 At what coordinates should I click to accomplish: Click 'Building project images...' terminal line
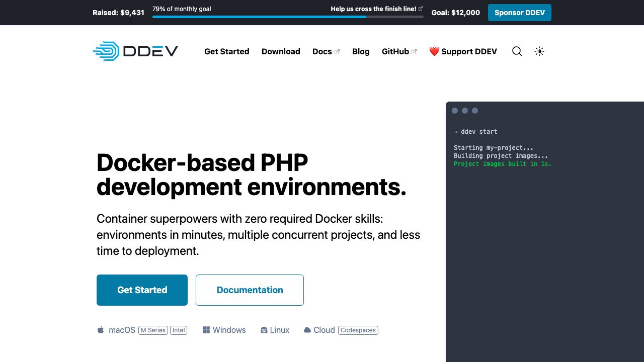pyautogui.click(x=501, y=156)
